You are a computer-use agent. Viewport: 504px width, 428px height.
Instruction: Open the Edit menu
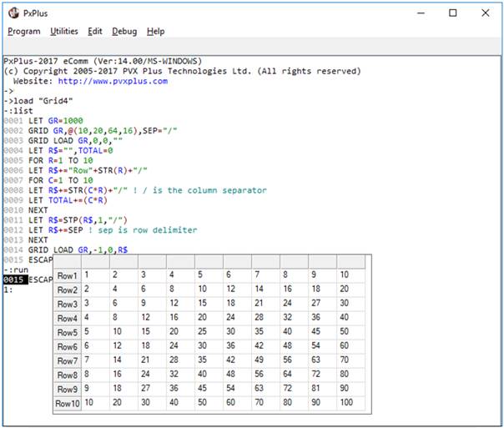(x=95, y=32)
